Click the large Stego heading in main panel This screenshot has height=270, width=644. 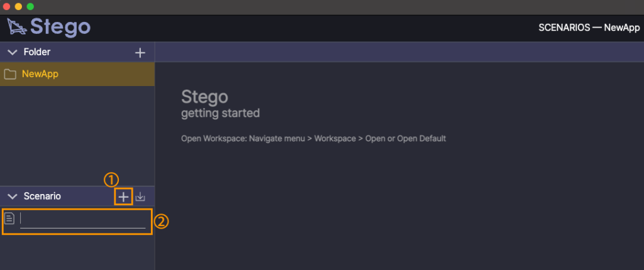(204, 97)
